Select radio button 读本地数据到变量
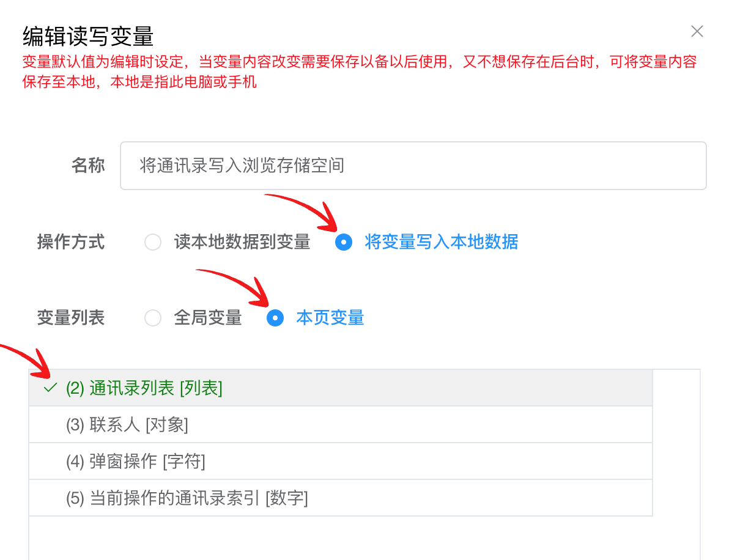Image resolution: width=729 pixels, height=560 pixels. (x=152, y=242)
